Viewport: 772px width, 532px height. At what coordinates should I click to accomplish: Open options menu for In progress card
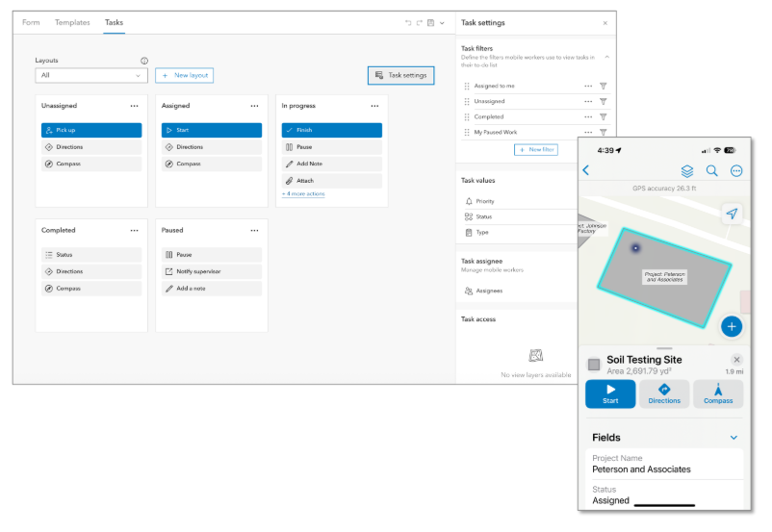point(374,106)
